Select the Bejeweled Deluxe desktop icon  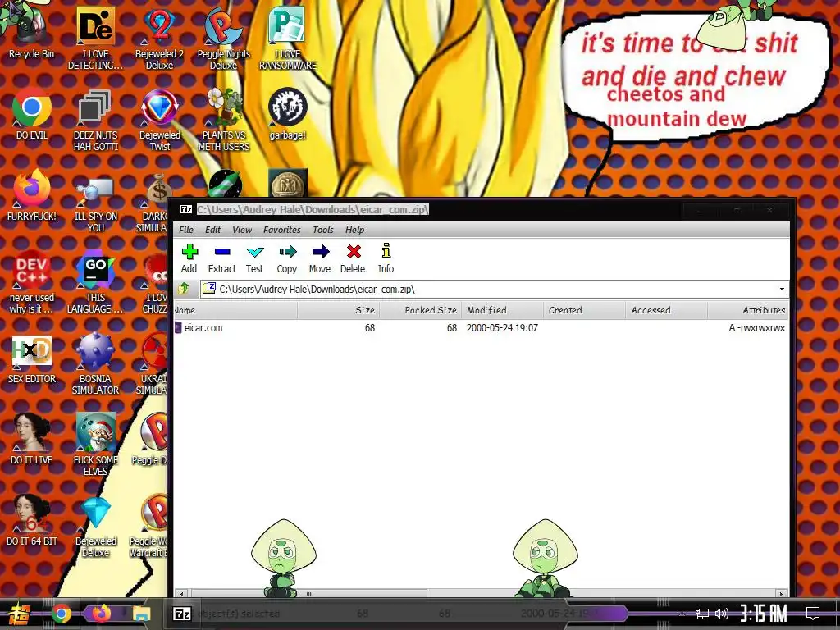click(95, 526)
